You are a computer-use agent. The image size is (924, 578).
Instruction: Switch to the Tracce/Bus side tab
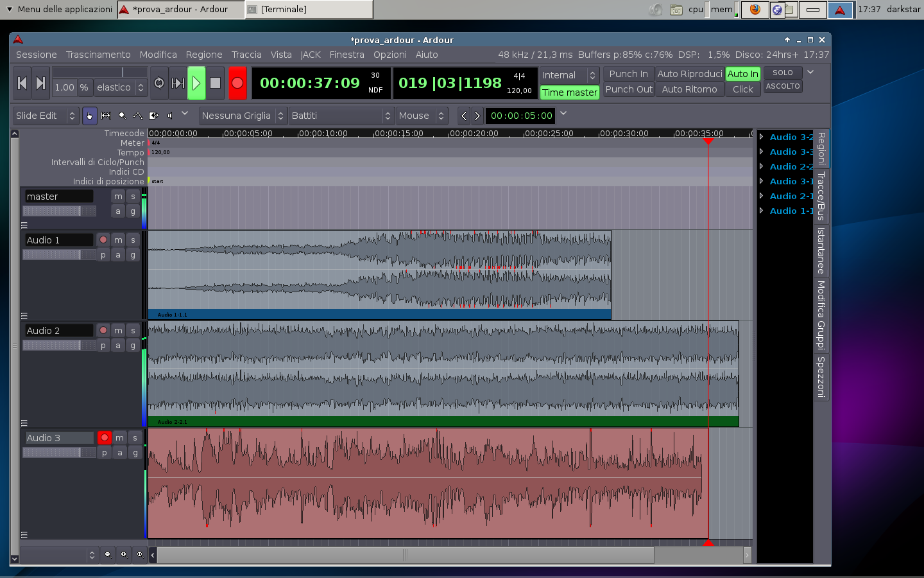pos(821,196)
